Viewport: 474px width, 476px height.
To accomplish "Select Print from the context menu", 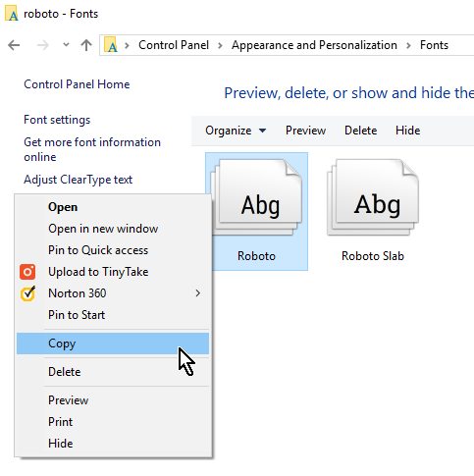I will click(x=113, y=422).
